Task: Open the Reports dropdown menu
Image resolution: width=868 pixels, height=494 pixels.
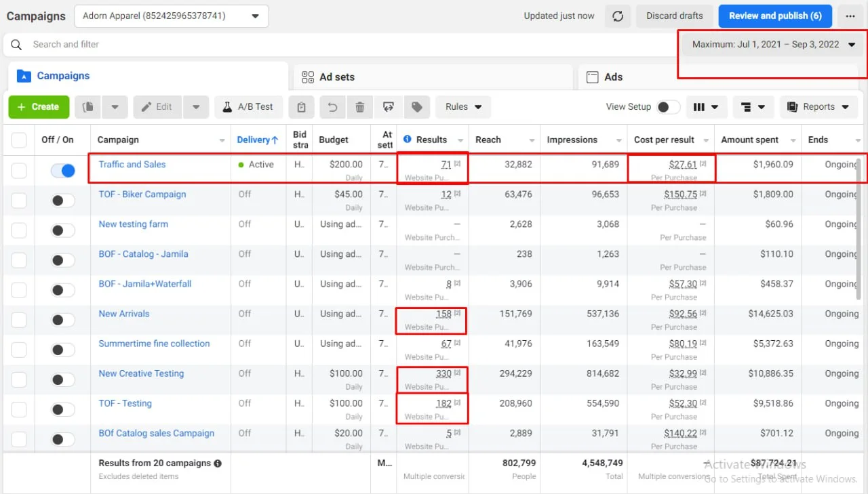Action: (818, 107)
